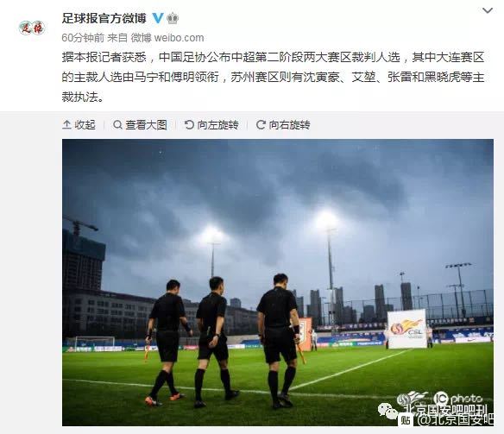Click the @北京国安吧 watermark text
This screenshot has height=434, width=504.
pos(454,420)
